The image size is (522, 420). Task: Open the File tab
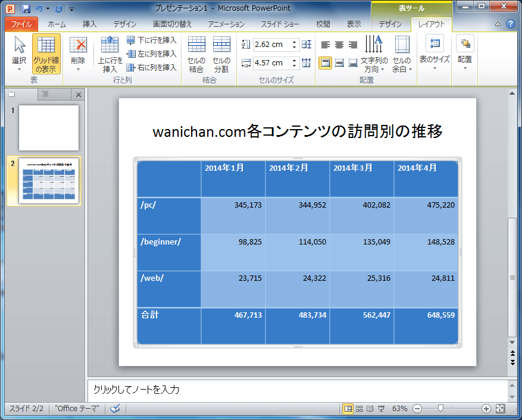point(21,24)
